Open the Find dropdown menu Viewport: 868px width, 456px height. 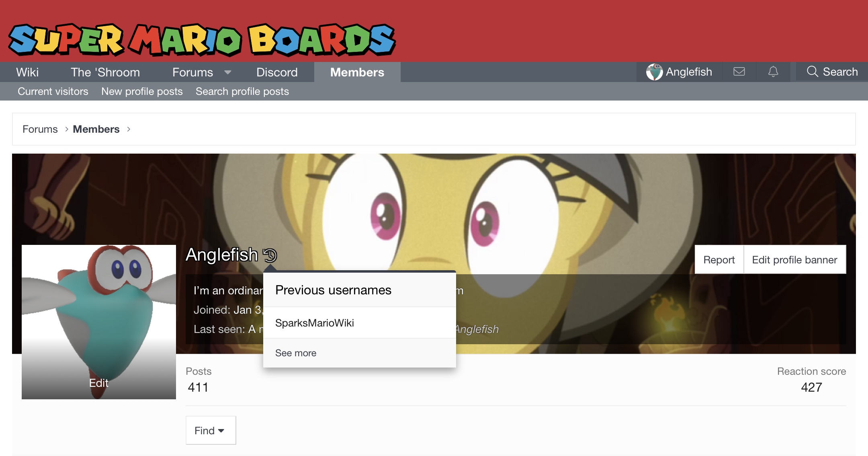point(211,430)
